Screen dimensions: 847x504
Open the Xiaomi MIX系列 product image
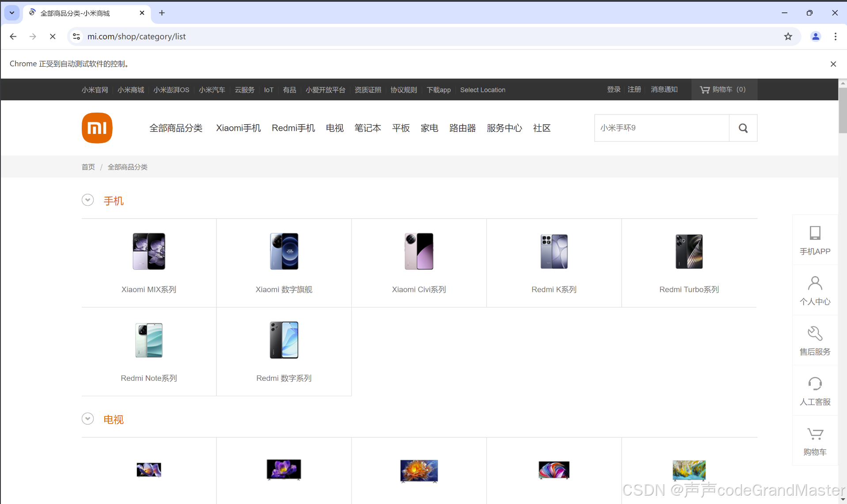click(x=149, y=251)
